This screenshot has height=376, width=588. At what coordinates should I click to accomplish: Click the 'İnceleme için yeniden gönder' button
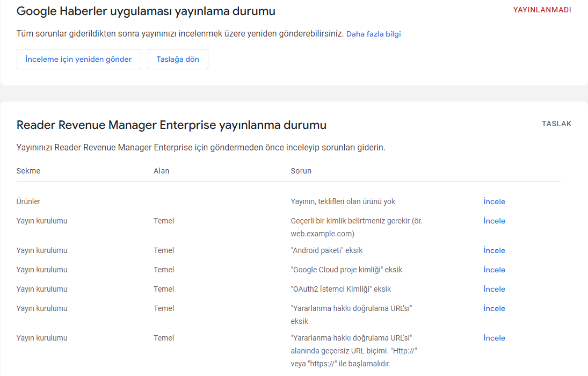pyautogui.click(x=79, y=59)
